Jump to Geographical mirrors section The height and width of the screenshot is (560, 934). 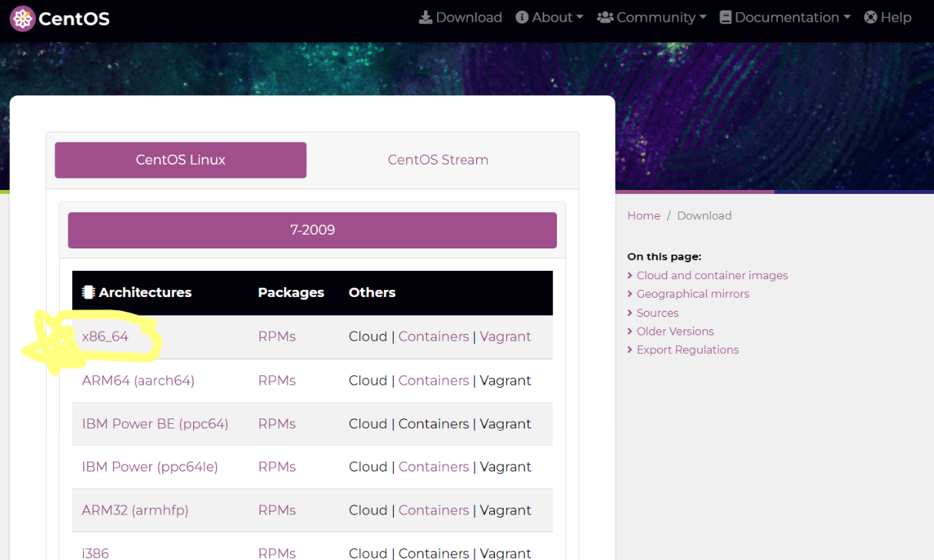692,294
